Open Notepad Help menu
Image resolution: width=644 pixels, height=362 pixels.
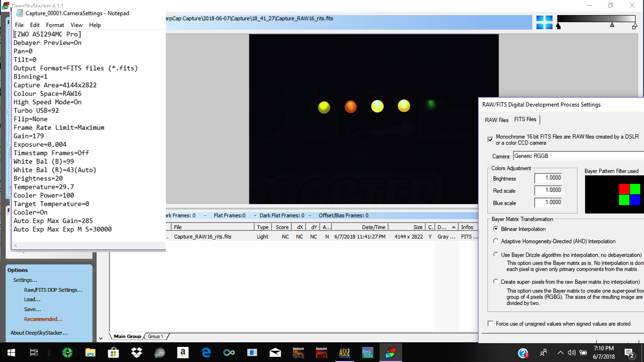(95, 25)
